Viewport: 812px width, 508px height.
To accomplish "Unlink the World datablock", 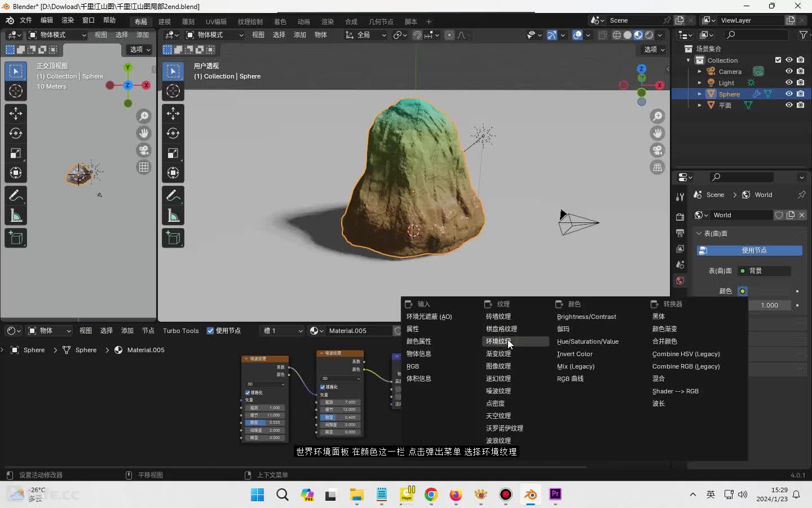I will pos(802,215).
